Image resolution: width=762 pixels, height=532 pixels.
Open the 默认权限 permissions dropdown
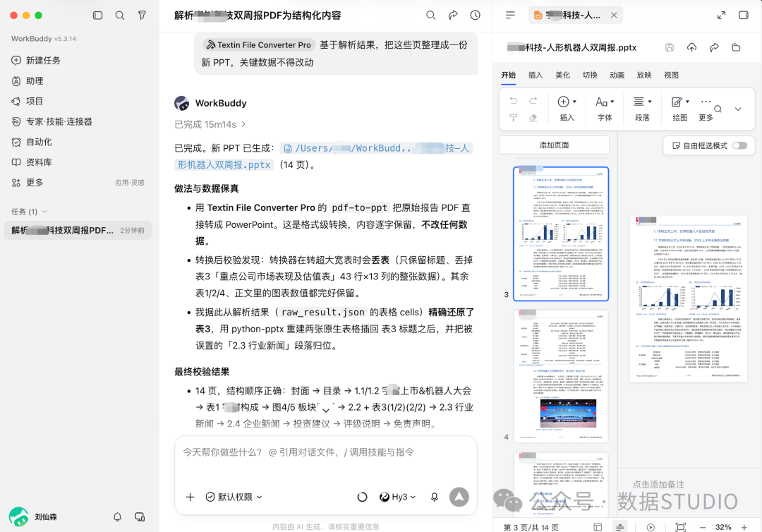(x=234, y=497)
